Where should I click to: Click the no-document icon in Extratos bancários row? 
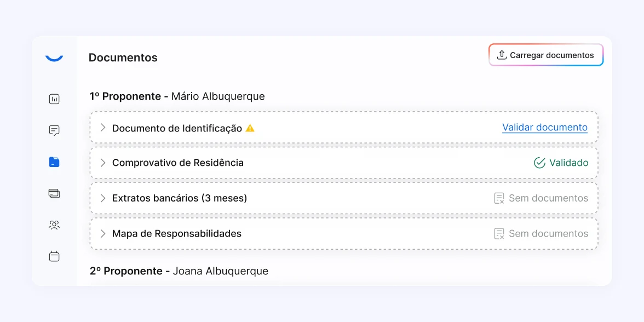[x=499, y=198]
